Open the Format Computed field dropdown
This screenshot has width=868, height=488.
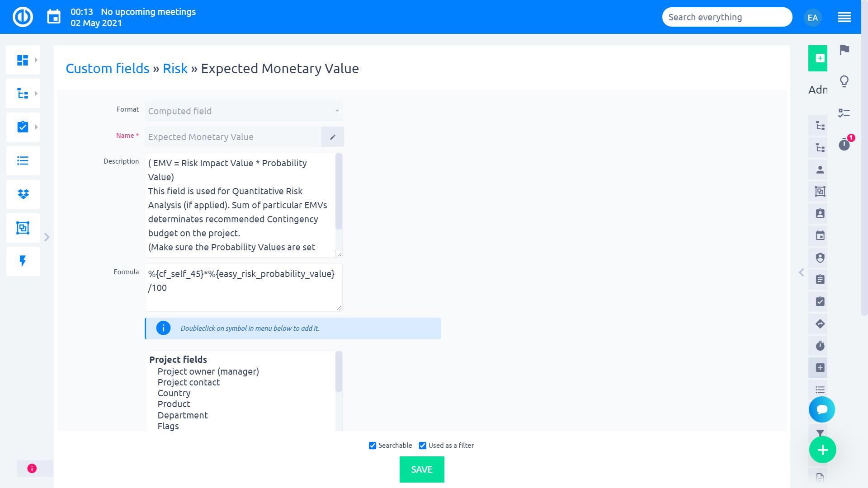(243, 111)
